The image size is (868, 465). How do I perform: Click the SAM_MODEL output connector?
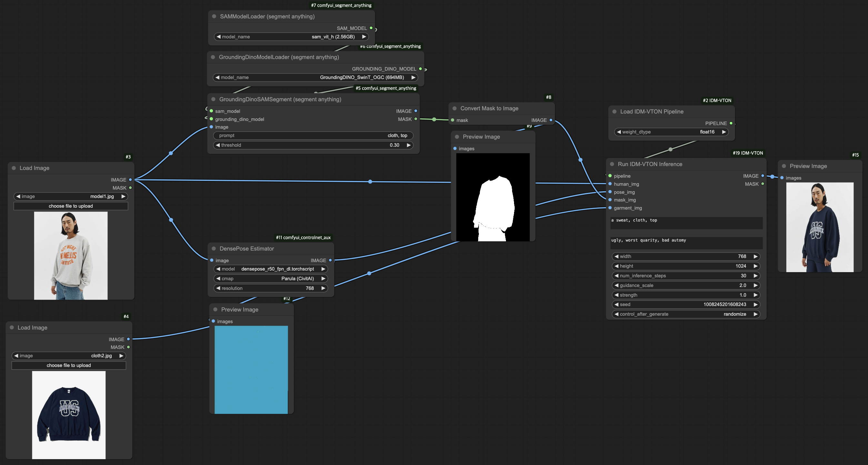pyautogui.click(x=371, y=28)
